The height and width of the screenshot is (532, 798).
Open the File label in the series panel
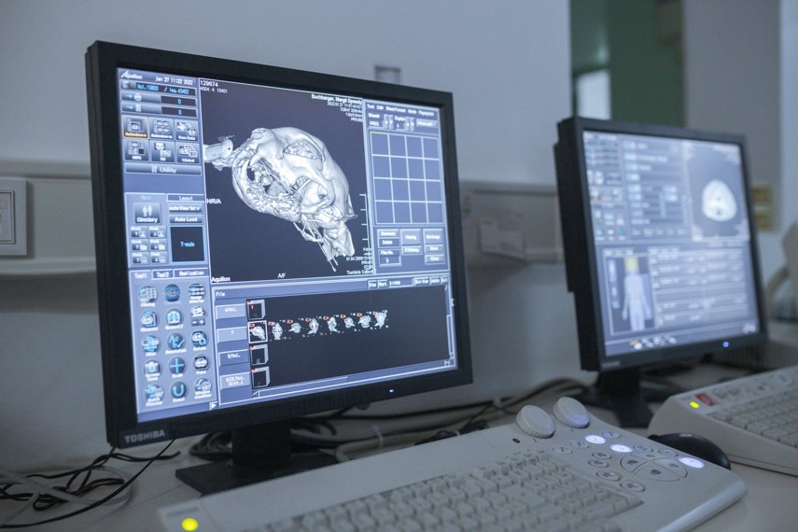point(220,294)
